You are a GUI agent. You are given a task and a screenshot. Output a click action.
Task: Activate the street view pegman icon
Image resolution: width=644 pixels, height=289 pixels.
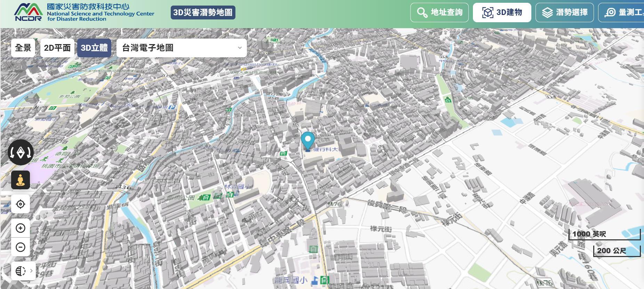pyautogui.click(x=21, y=180)
